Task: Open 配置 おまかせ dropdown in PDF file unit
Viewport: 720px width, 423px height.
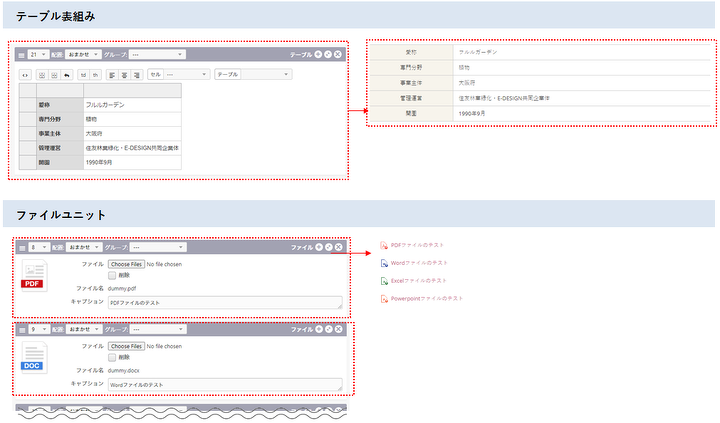Action: click(x=83, y=246)
